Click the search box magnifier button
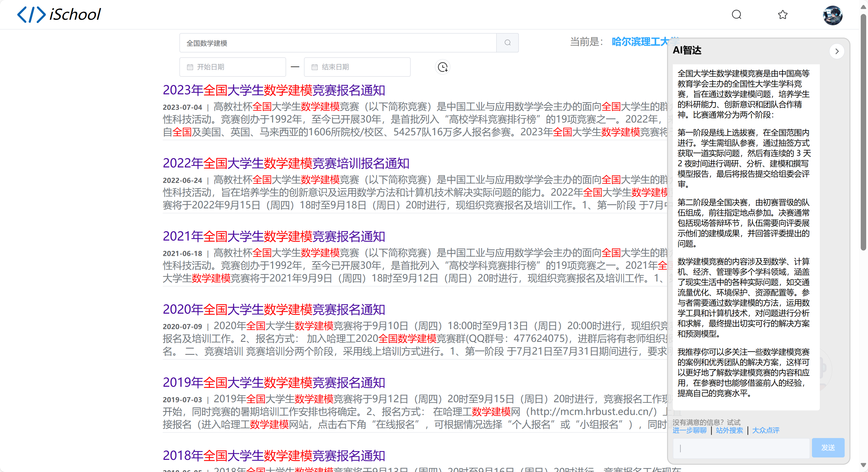The height and width of the screenshot is (472, 868). [x=507, y=43]
